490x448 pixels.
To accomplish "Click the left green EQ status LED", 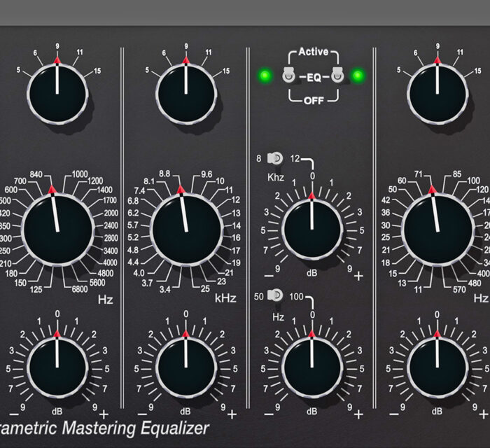I will coord(265,76).
